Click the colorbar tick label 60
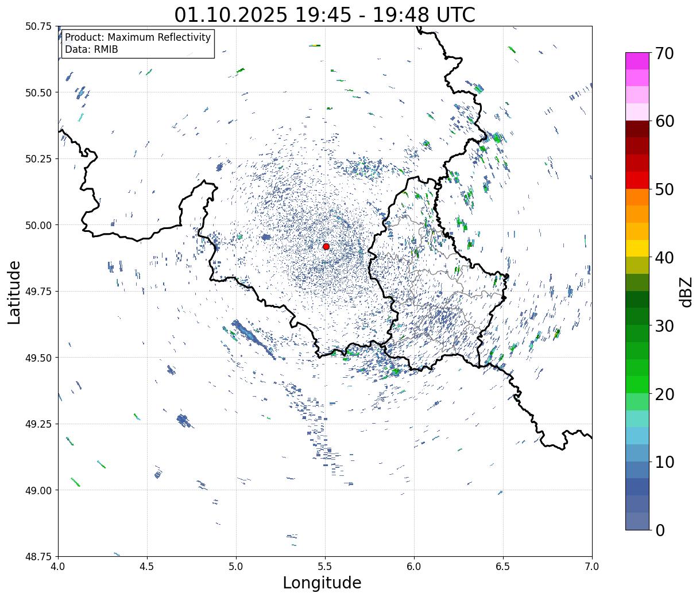The width and height of the screenshot is (700, 597). pos(664,121)
